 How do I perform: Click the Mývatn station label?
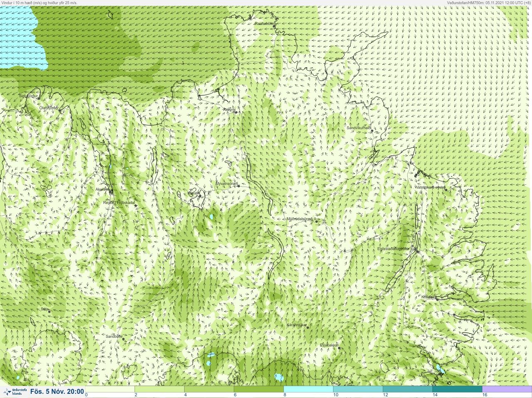[x=193, y=193]
